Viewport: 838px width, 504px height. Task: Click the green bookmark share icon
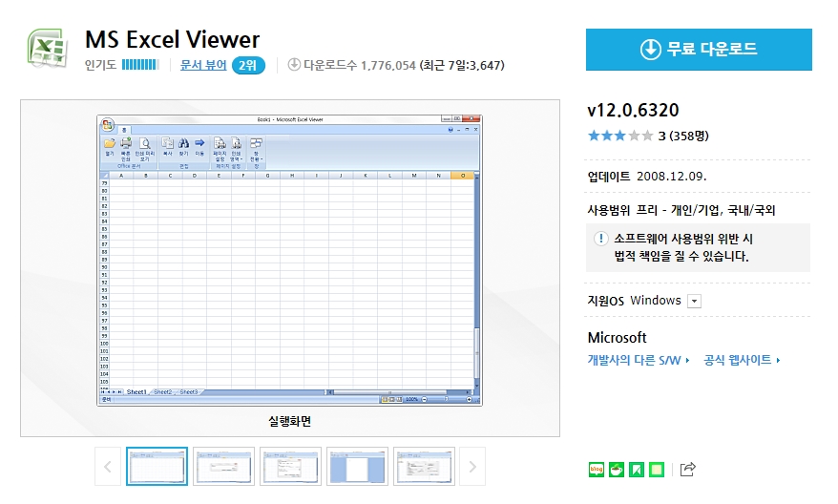tap(636, 470)
